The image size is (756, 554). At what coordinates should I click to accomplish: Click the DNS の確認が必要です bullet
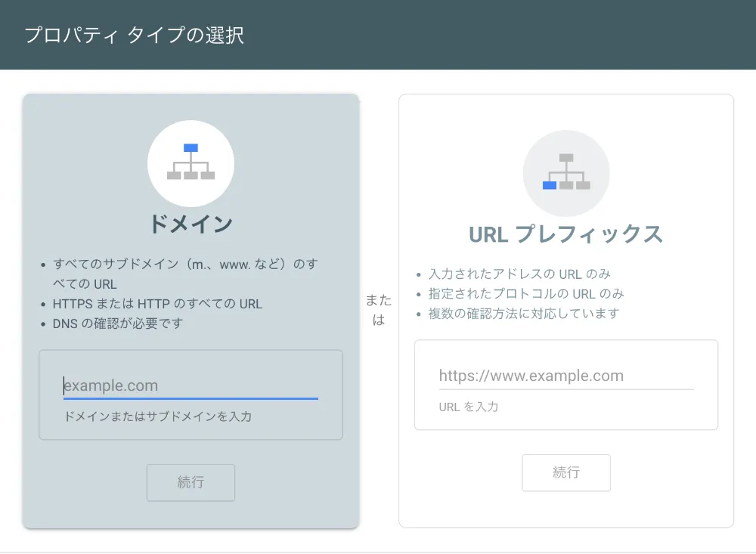tap(118, 323)
